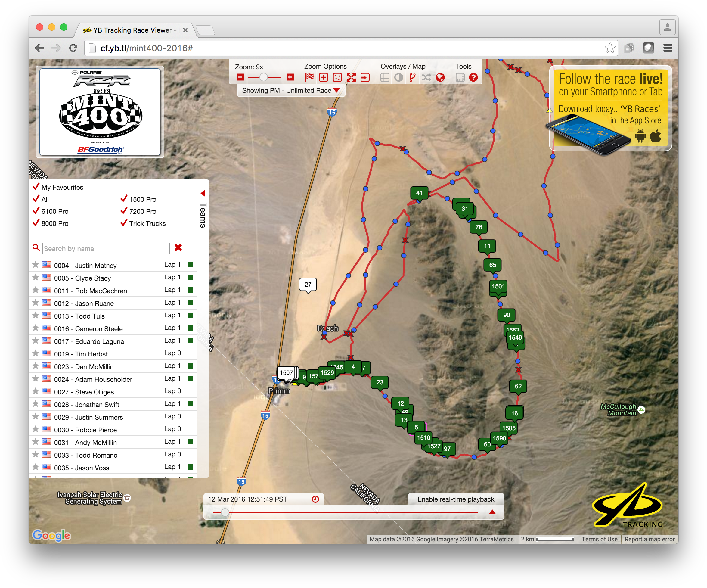Toggle the grid overlay icon

click(x=385, y=77)
